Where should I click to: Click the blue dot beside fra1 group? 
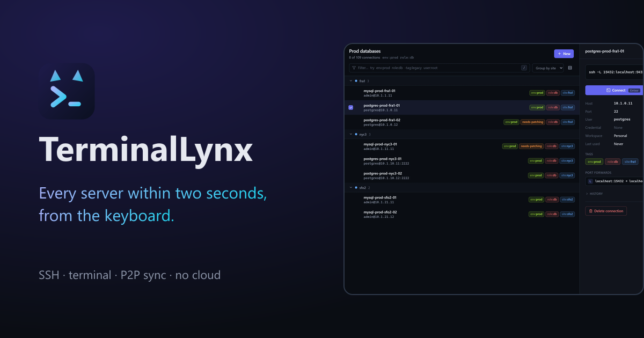pyautogui.click(x=356, y=81)
